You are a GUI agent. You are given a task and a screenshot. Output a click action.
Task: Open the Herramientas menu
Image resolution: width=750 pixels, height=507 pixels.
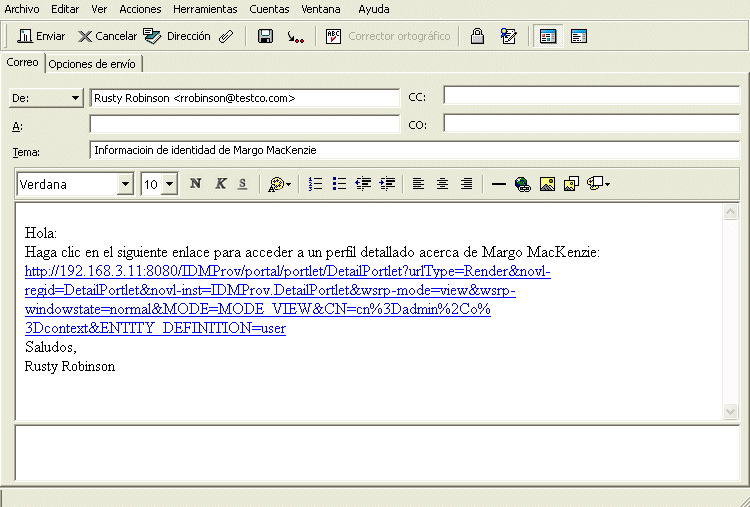pyautogui.click(x=205, y=9)
